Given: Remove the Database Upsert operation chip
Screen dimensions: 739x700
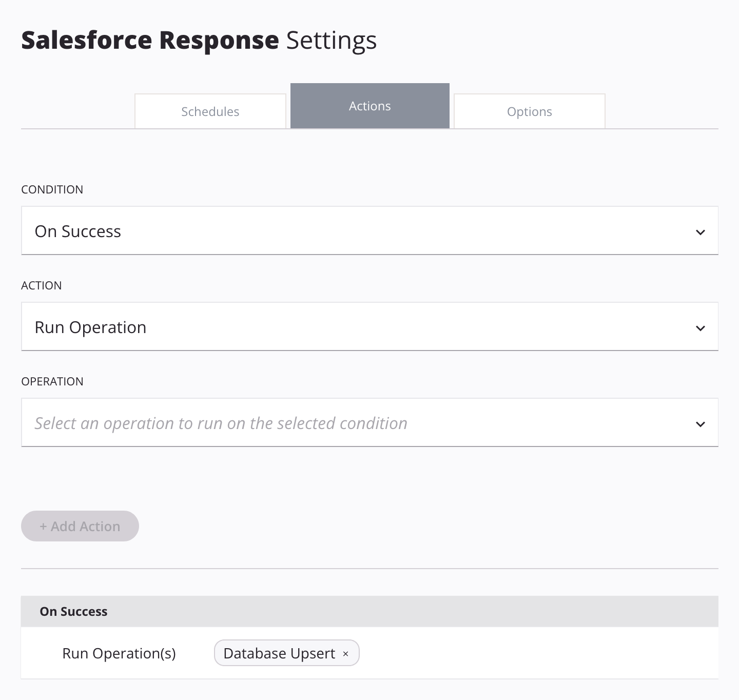Looking at the screenshot, I should coord(345,654).
